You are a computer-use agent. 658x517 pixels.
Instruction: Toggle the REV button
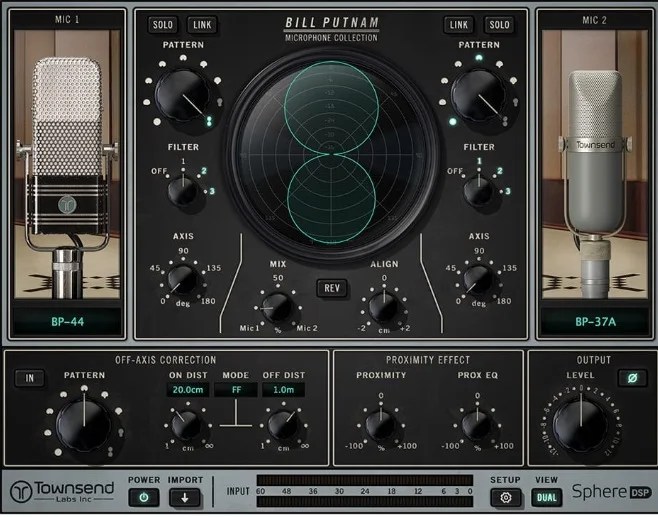click(332, 288)
